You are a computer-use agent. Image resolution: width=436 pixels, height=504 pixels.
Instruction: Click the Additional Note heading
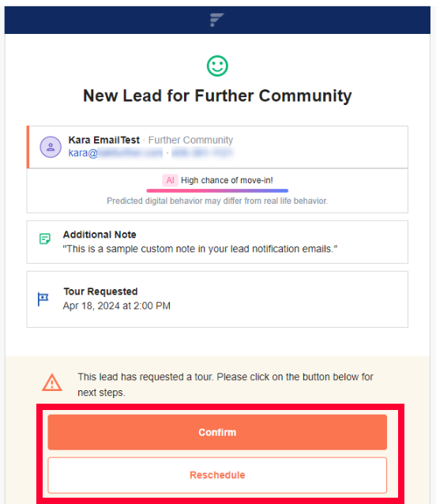(x=100, y=235)
